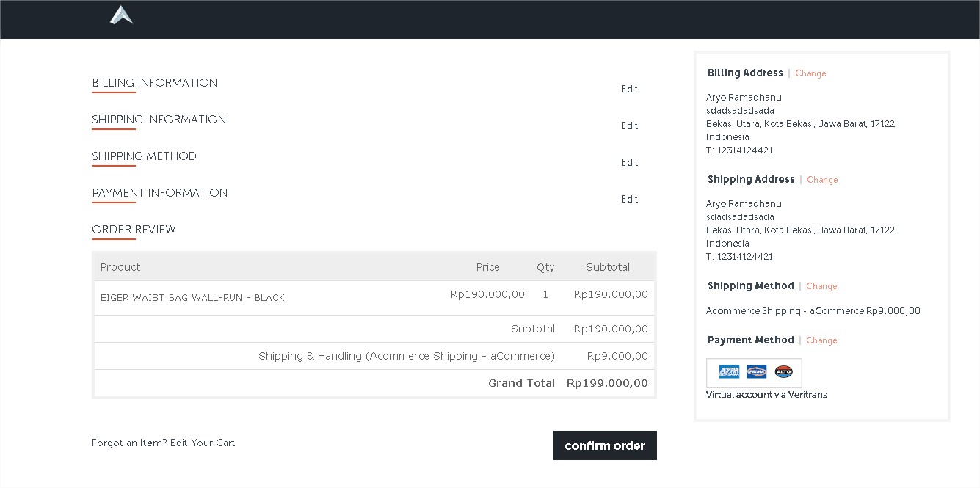
Task: Click the Eiger Waist Bag product name
Action: [192, 298]
